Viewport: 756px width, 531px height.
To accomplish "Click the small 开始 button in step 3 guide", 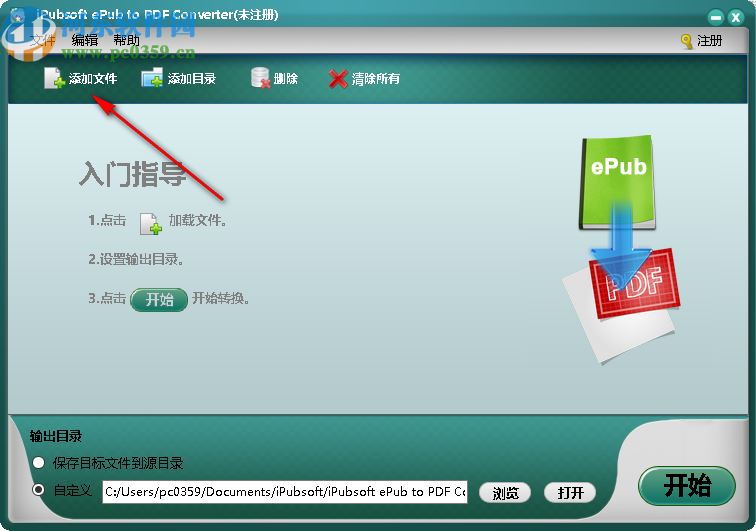I will pos(159,300).
